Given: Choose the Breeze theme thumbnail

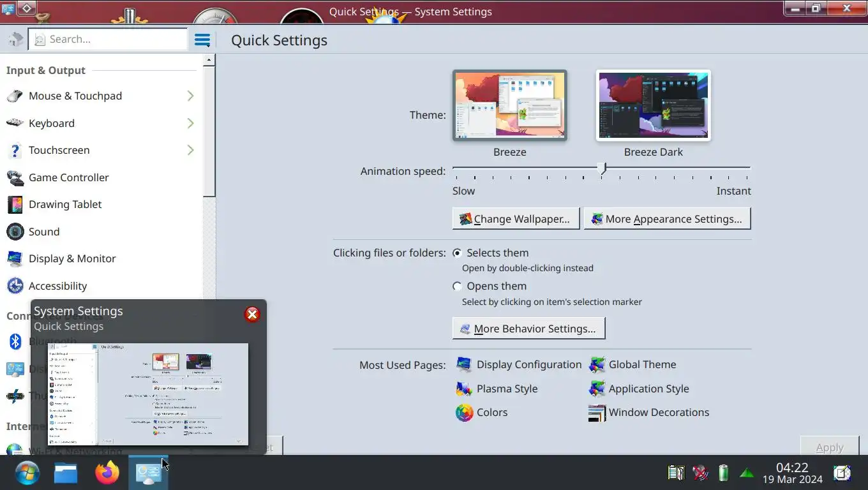Looking at the screenshot, I should pos(510,105).
